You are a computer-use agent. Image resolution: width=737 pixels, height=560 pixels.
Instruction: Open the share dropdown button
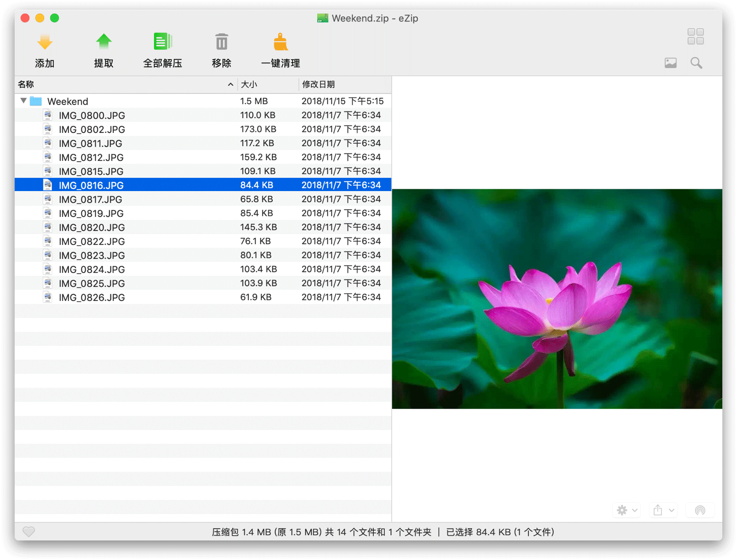click(663, 510)
